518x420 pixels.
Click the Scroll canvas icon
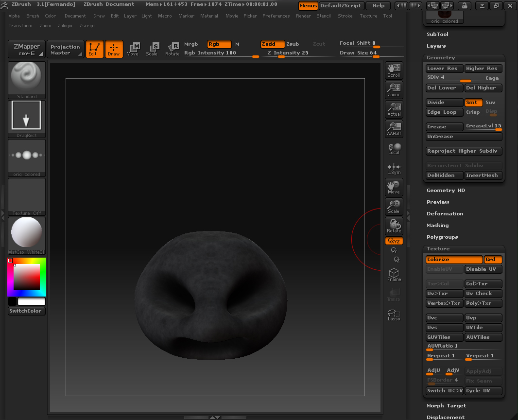click(x=394, y=70)
